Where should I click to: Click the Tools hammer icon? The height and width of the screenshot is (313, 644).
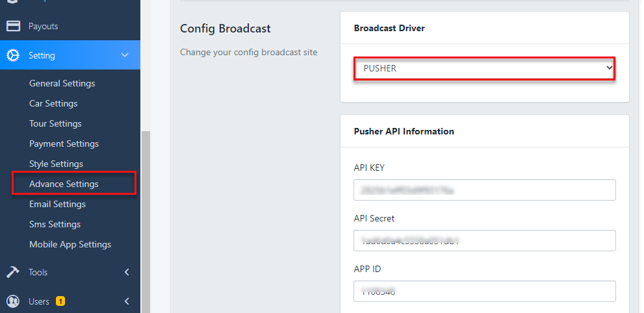[13, 272]
